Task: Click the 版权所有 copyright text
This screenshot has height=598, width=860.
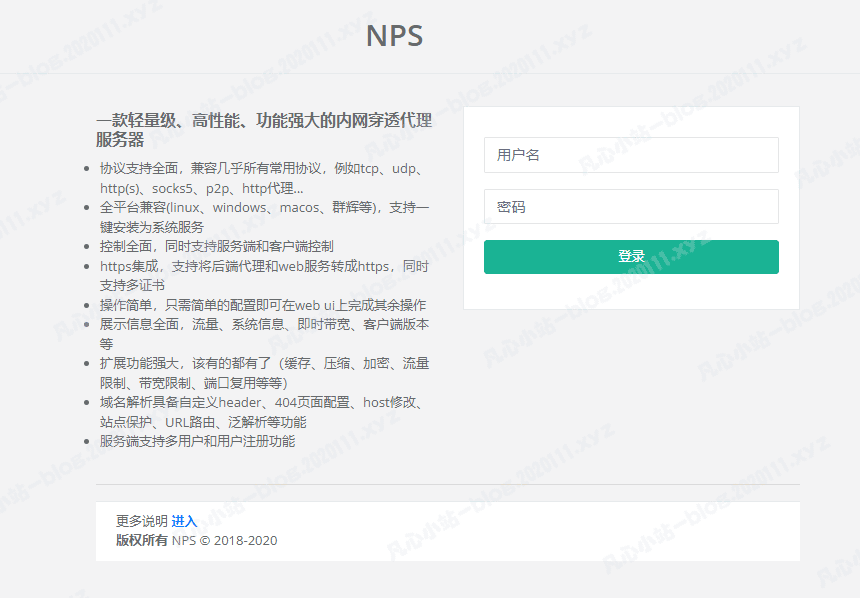Action: tap(142, 540)
